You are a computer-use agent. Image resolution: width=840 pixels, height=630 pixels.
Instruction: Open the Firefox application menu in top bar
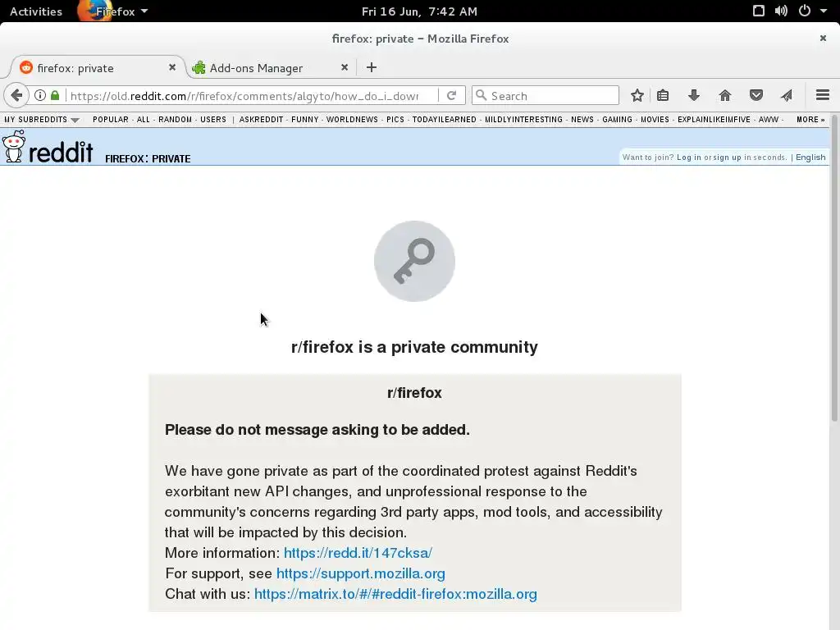point(115,11)
